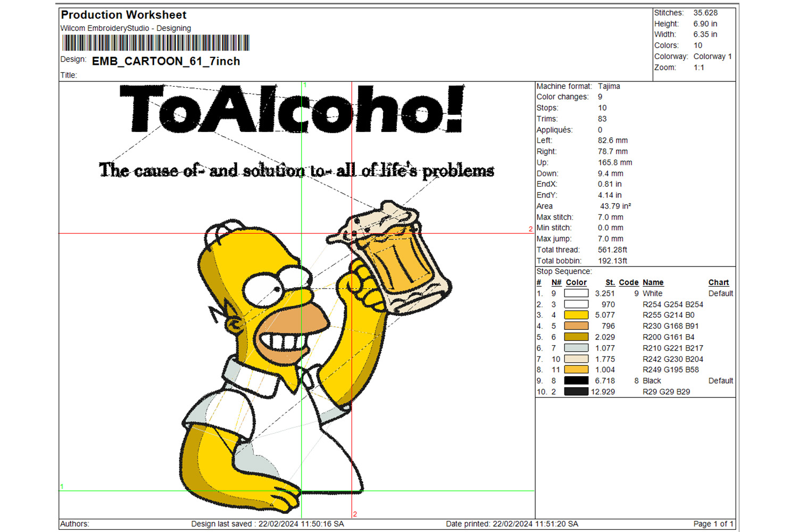Click the orange R230 G168 B91 swatch
The height and width of the screenshot is (532, 799).
point(576,326)
